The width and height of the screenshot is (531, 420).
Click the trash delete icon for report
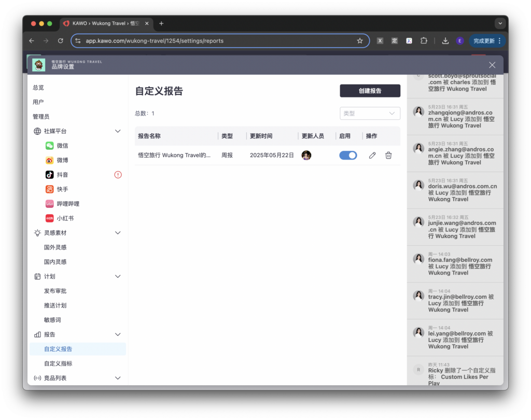tap(388, 155)
